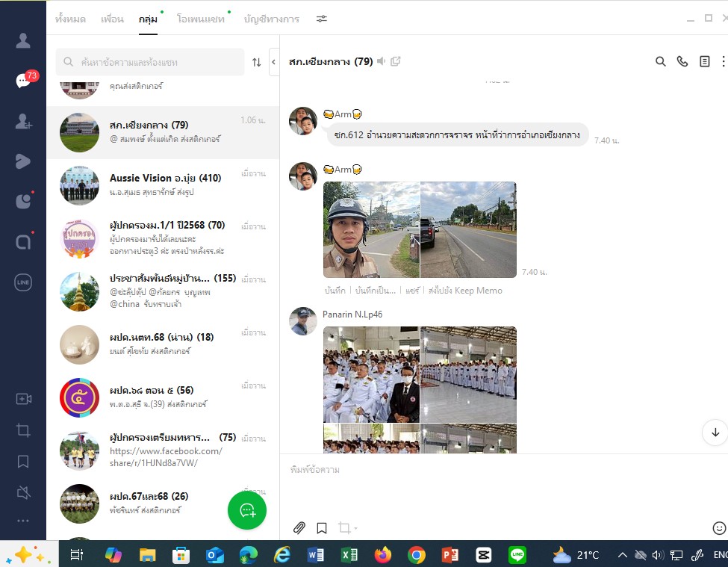Image resolution: width=728 pixels, height=567 pixels.
Task: Expand the screen capture dropdown in message box
Action: pyautogui.click(x=355, y=529)
